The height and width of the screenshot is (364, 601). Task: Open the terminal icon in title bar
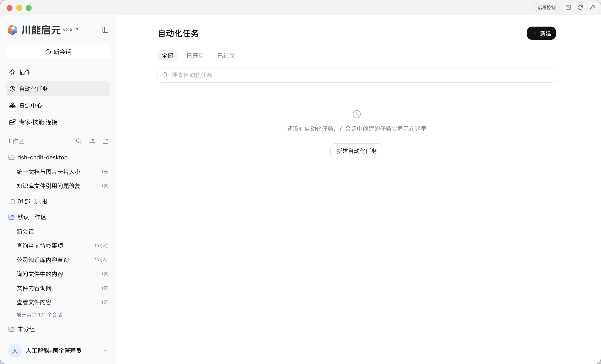tap(568, 7)
